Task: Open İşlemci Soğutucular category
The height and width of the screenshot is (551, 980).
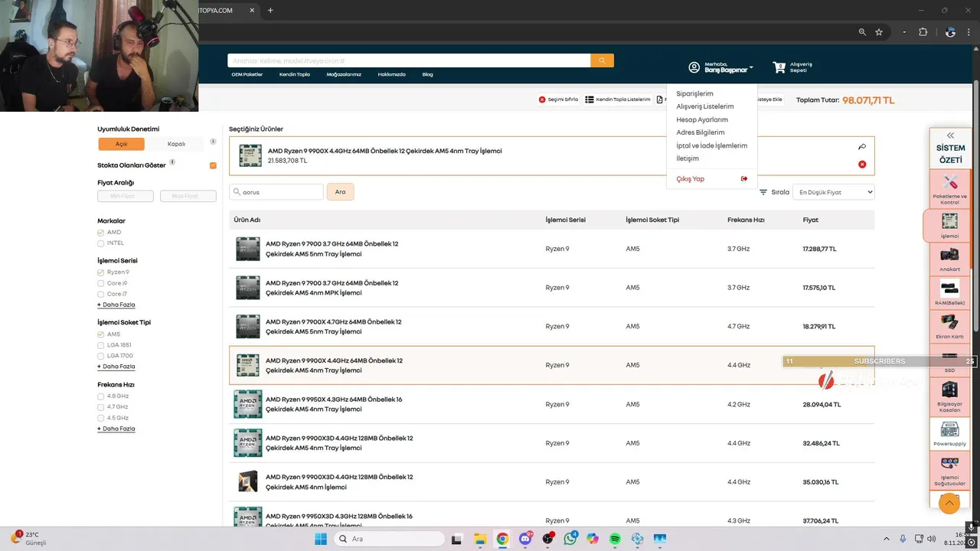Action: coord(950,470)
